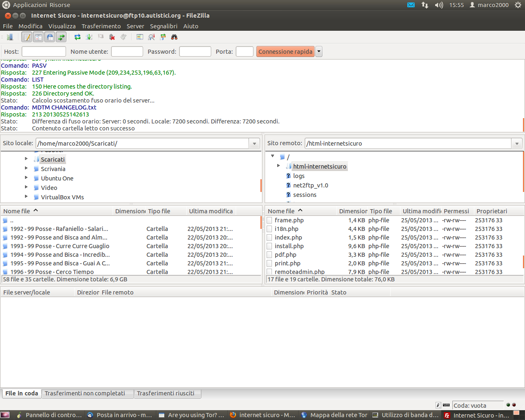Click the root folder icon in remote tree
Image resolution: width=525 pixels, height=420 pixels.
pyautogui.click(x=282, y=157)
